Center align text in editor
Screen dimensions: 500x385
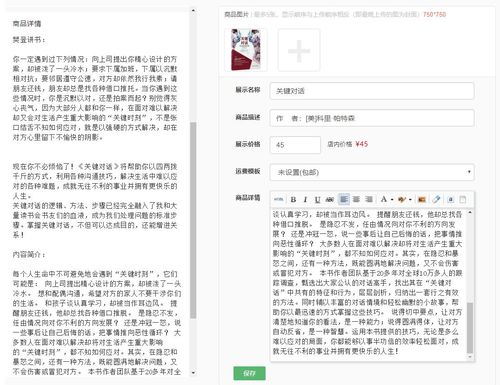tap(356, 199)
